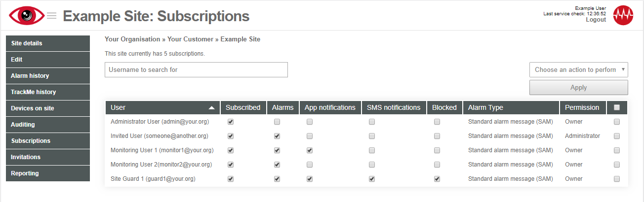Click Example Site breadcrumb

tap(241, 39)
